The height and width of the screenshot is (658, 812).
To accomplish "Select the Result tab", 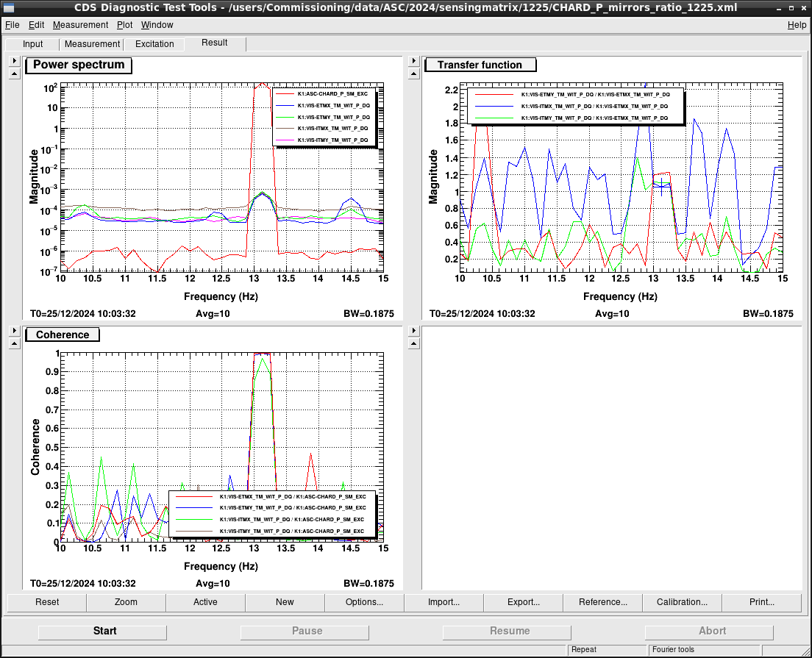I will [x=214, y=43].
